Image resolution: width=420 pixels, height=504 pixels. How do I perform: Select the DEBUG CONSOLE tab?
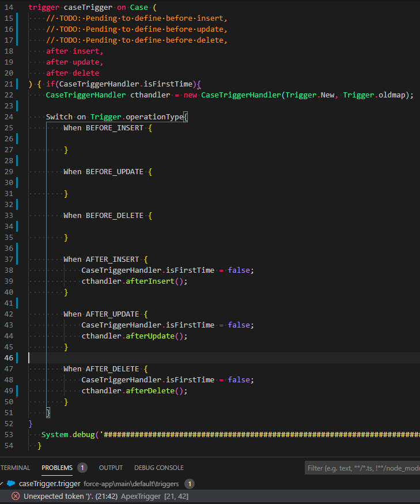(159, 468)
